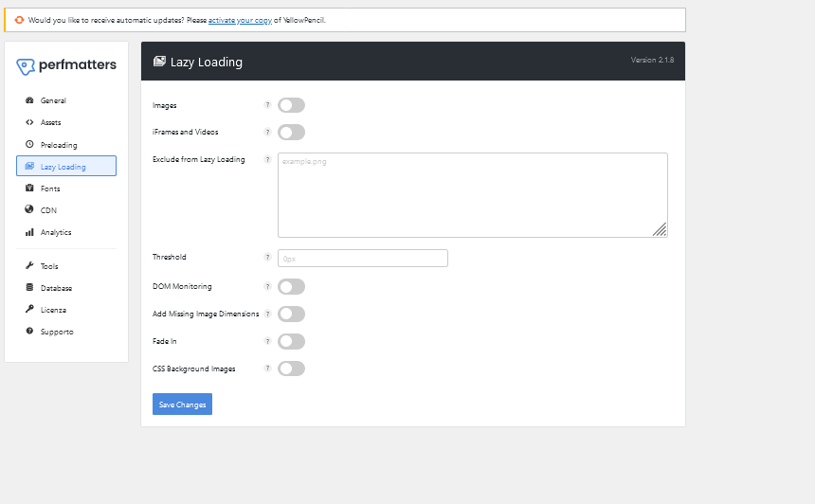
Task: Click the Analytics bar chart icon
Action: (x=29, y=232)
